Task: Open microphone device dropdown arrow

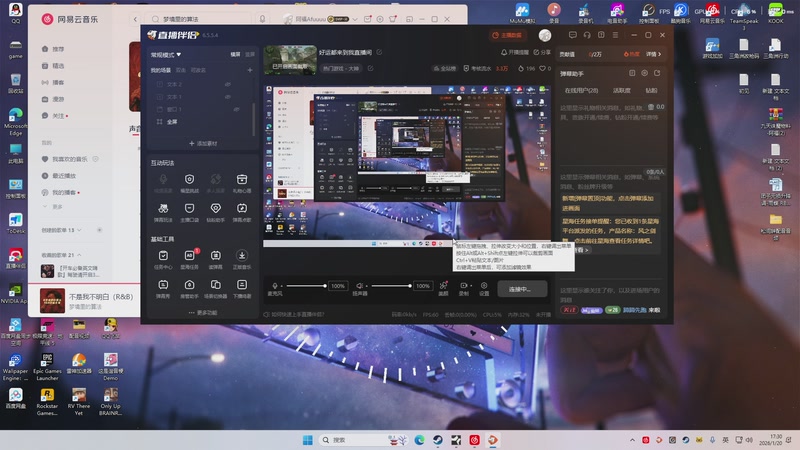Action: (x=282, y=286)
